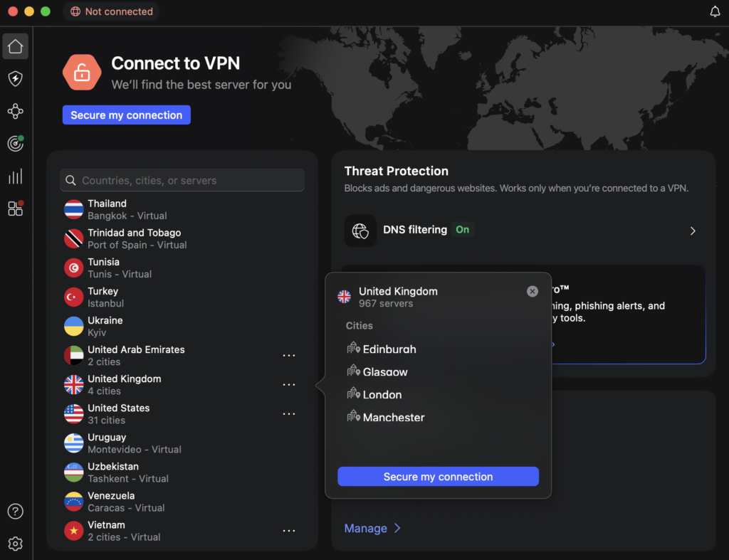729x560 pixels.
Task: Open DNS filtering details chevron
Action: click(693, 231)
